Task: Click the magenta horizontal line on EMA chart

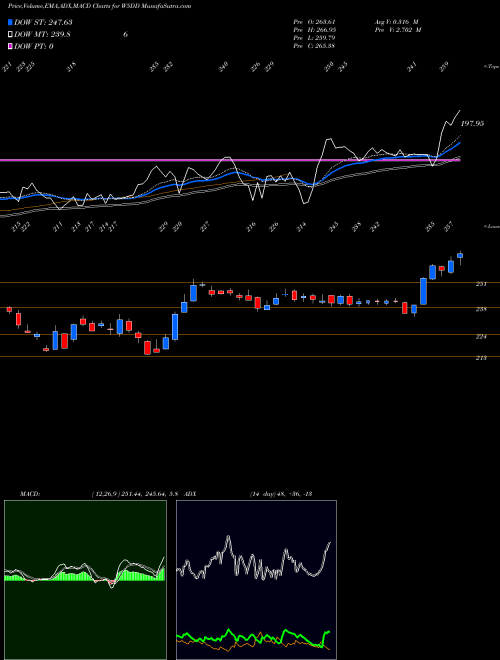Action: [x=230, y=160]
